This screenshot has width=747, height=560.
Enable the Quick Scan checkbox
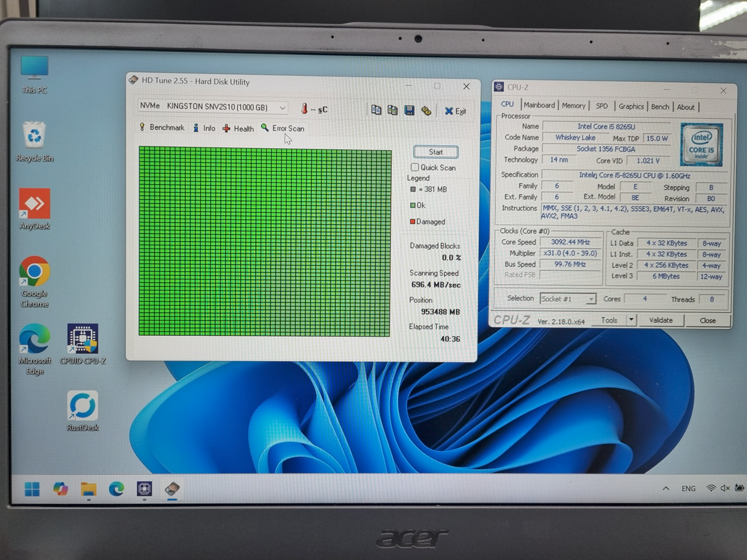[415, 167]
